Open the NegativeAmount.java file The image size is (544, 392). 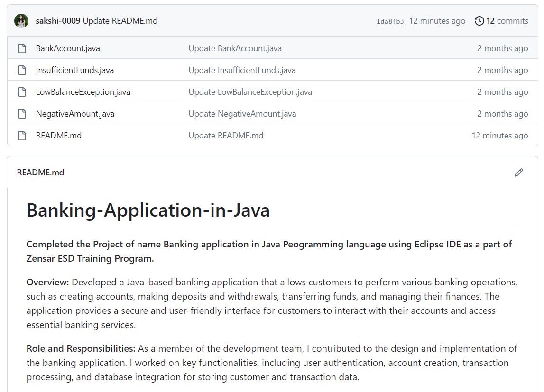pyautogui.click(x=75, y=114)
